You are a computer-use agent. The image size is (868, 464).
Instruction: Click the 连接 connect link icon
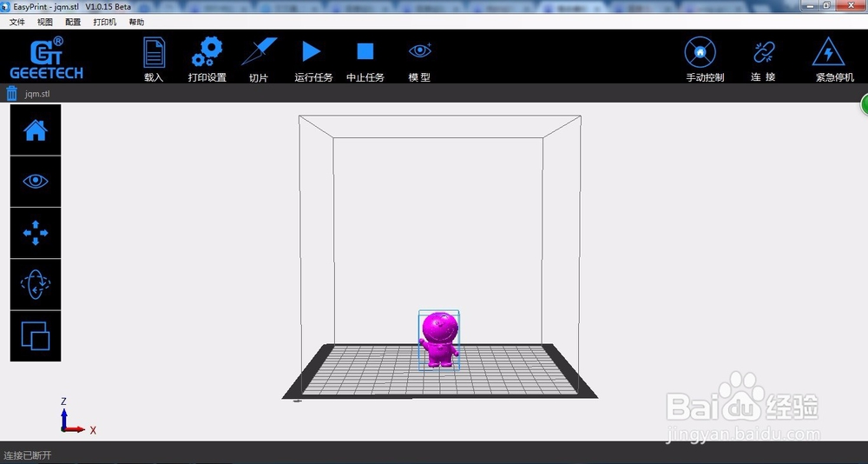(764, 53)
